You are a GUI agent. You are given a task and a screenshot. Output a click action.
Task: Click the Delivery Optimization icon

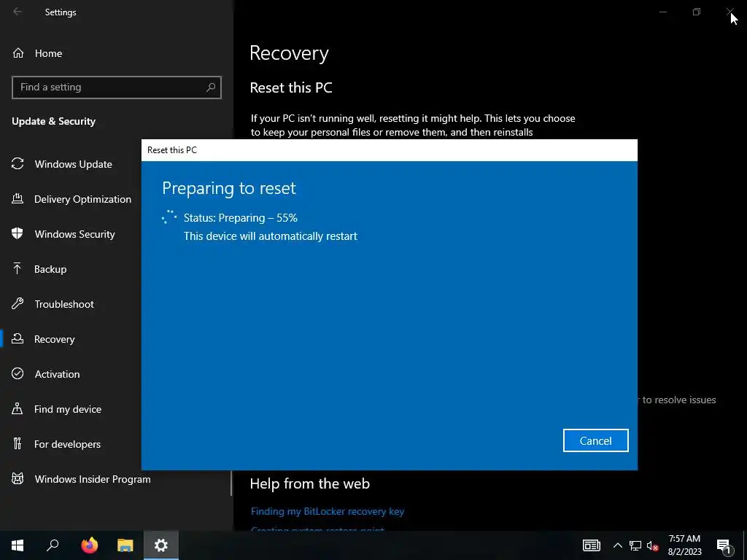click(18, 198)
